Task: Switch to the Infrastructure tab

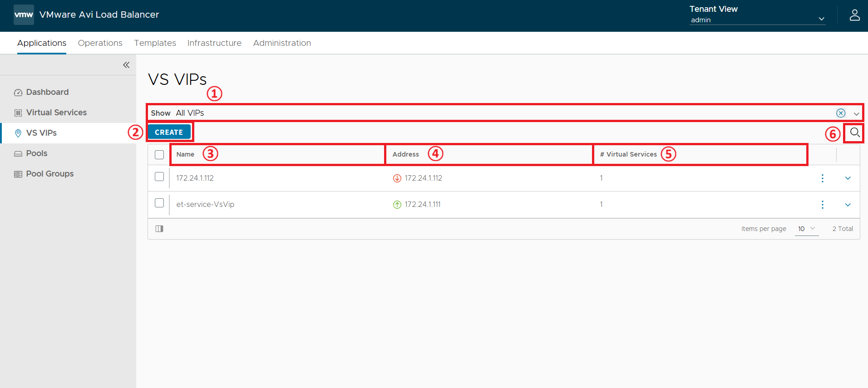Action: tap(214, 43)
